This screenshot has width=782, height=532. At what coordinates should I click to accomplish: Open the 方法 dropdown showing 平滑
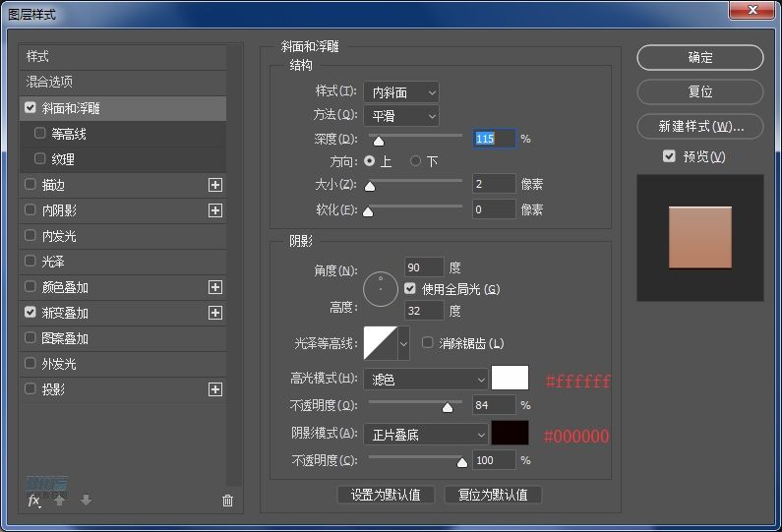pos(401,116)
